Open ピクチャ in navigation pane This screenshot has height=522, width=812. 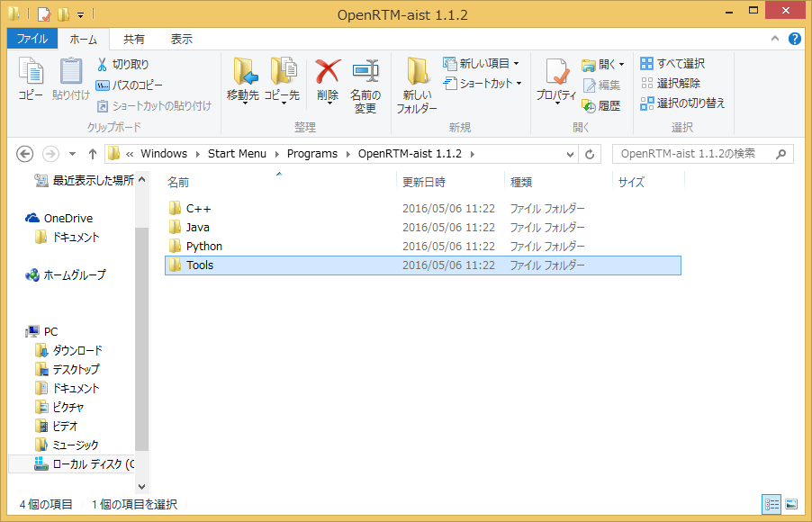point(59,408)
